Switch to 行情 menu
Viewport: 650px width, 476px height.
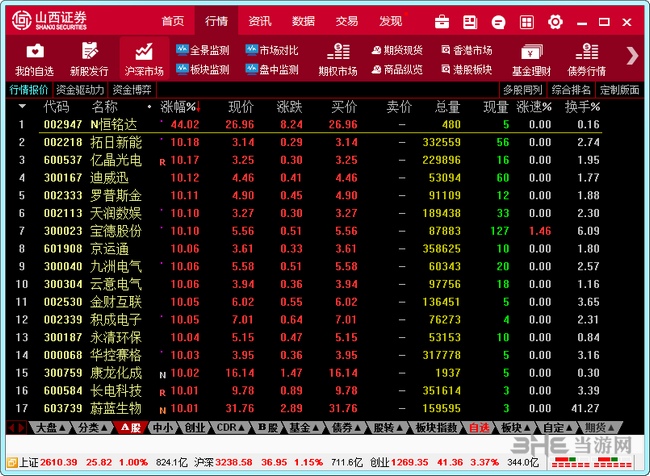(x=216, y=21)
